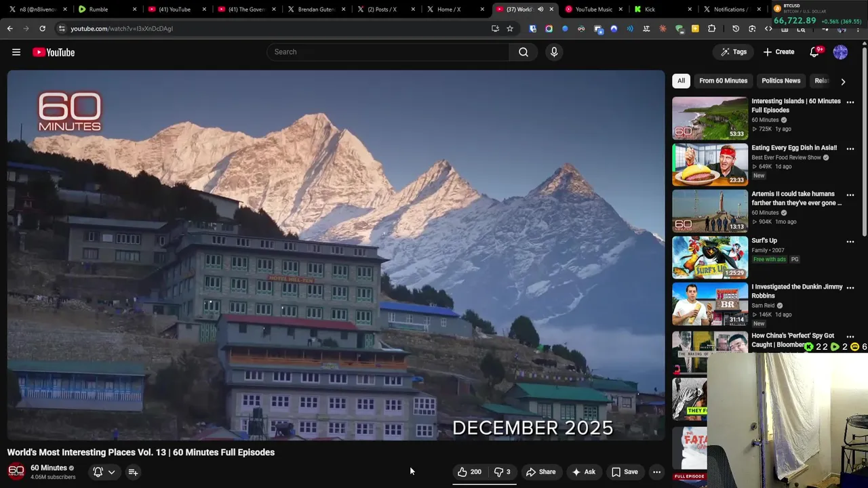Click the address bar URL
Viewport: 868px width, 488px height.
coord(122,28)
